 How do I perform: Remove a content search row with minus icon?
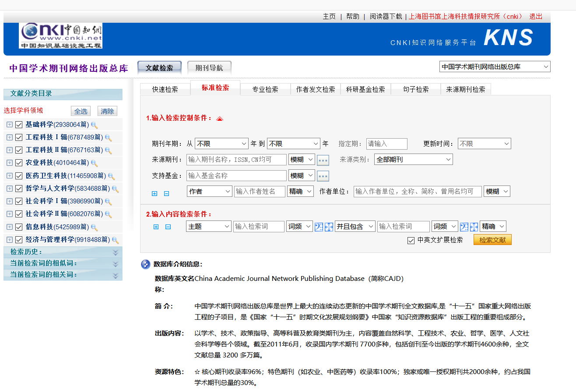(168, 227)
